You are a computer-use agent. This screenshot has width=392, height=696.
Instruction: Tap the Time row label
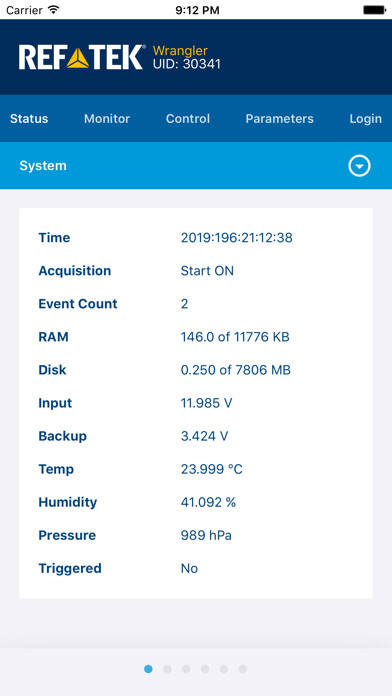click(x=55, y=238)
